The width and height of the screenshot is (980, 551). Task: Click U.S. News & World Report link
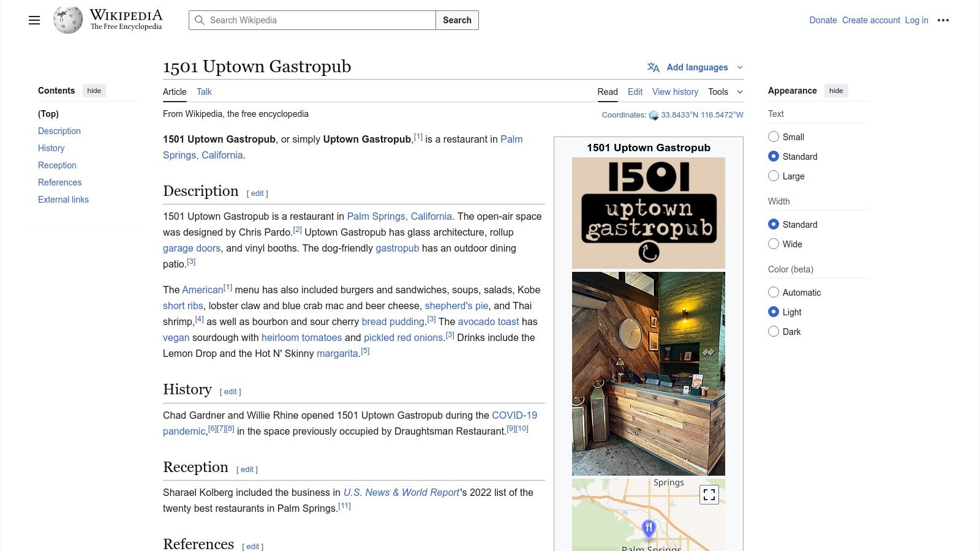[x=401, y=492]
